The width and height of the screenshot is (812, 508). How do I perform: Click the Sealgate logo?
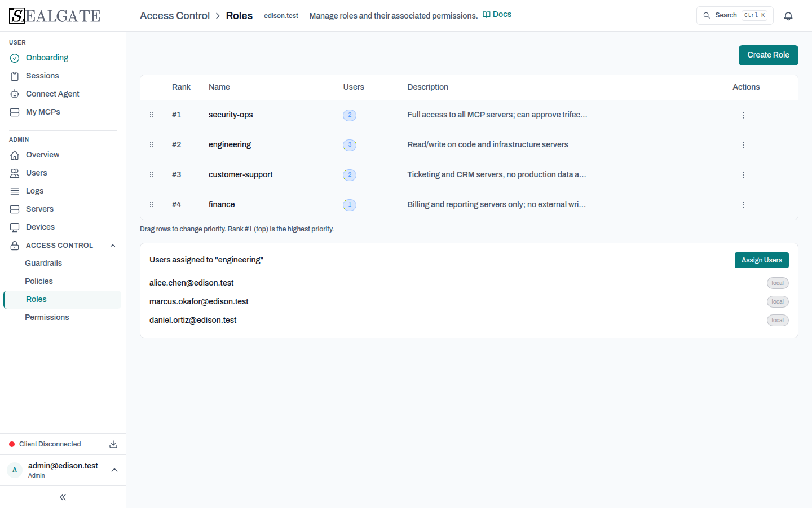pyautogui.click(x=55, y=16)
